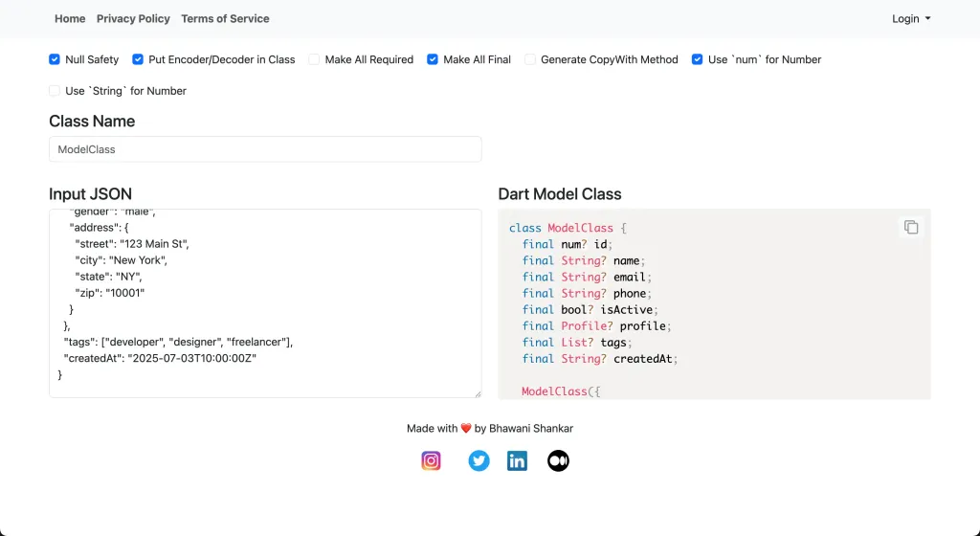This screenshot has width=980, height=536.
Task: Disable the Null Safety checkbox
Action: [x=55, y=59]
